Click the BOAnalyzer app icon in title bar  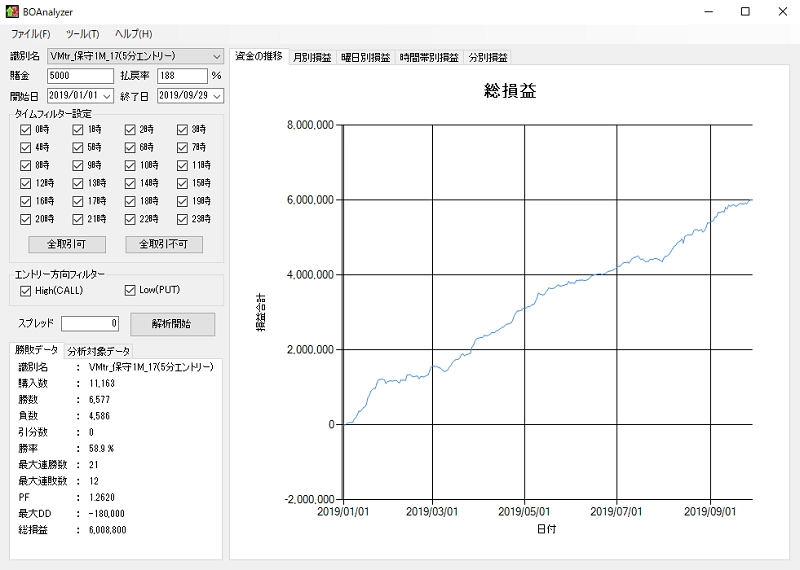(12, 11)
